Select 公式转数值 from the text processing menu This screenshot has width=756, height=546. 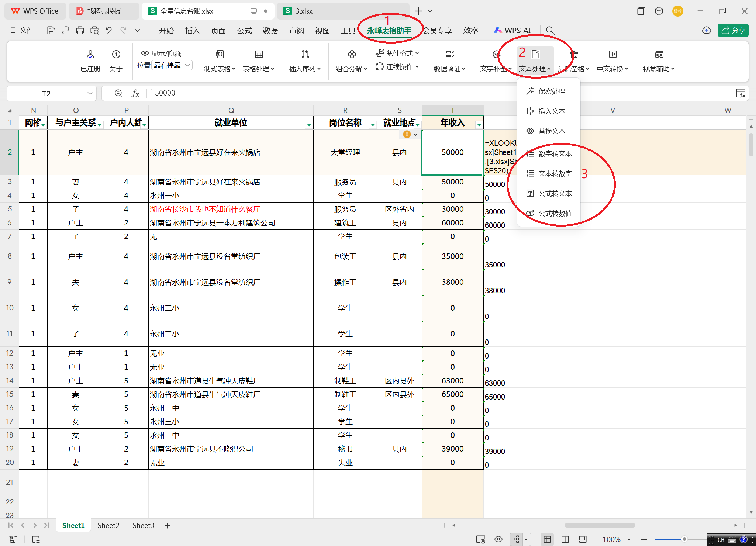(x=555, y=213)
